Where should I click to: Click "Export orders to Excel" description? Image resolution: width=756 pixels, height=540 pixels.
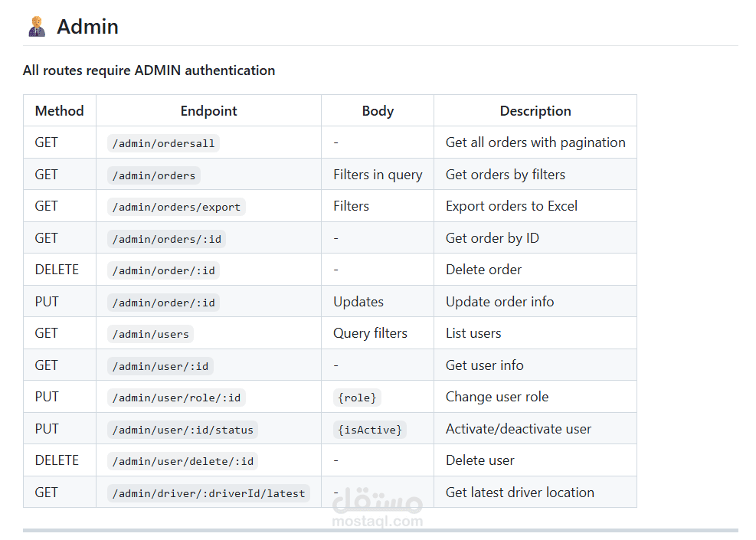512,206
